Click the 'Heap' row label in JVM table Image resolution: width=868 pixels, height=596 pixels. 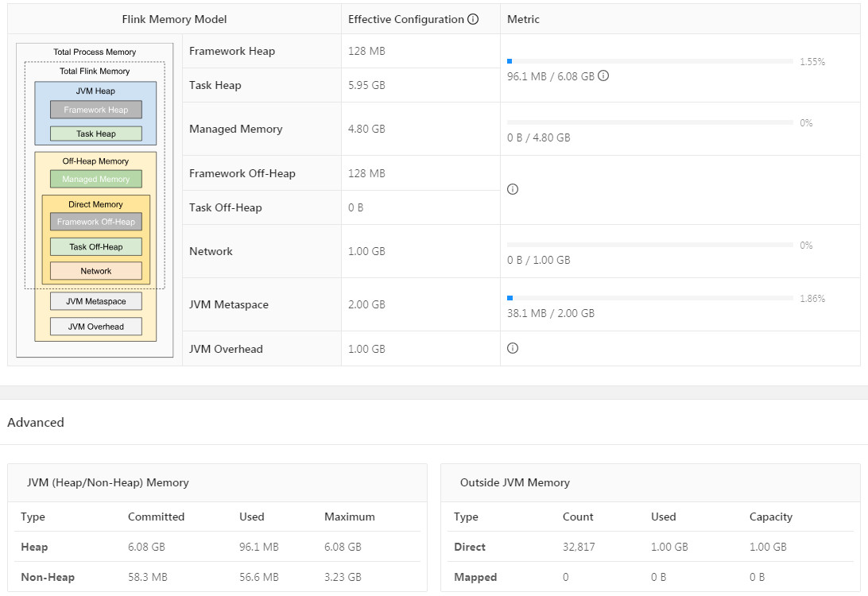pyautogui.click(x=34, y=547)
